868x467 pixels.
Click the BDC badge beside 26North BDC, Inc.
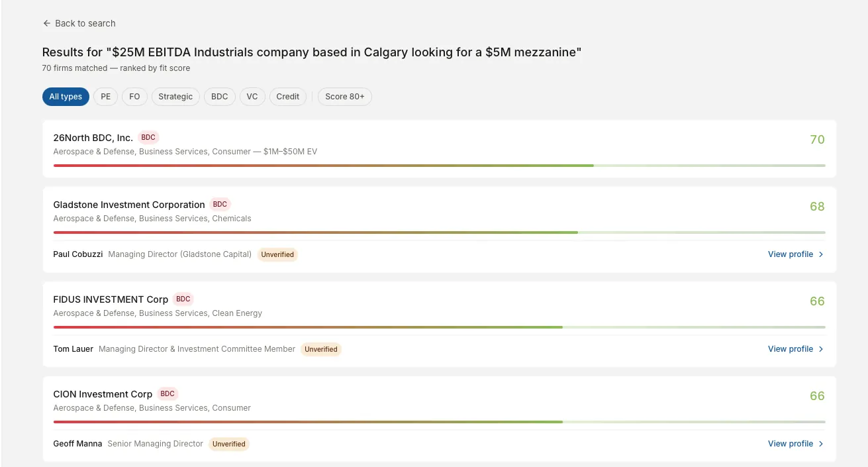coord(148,137)
